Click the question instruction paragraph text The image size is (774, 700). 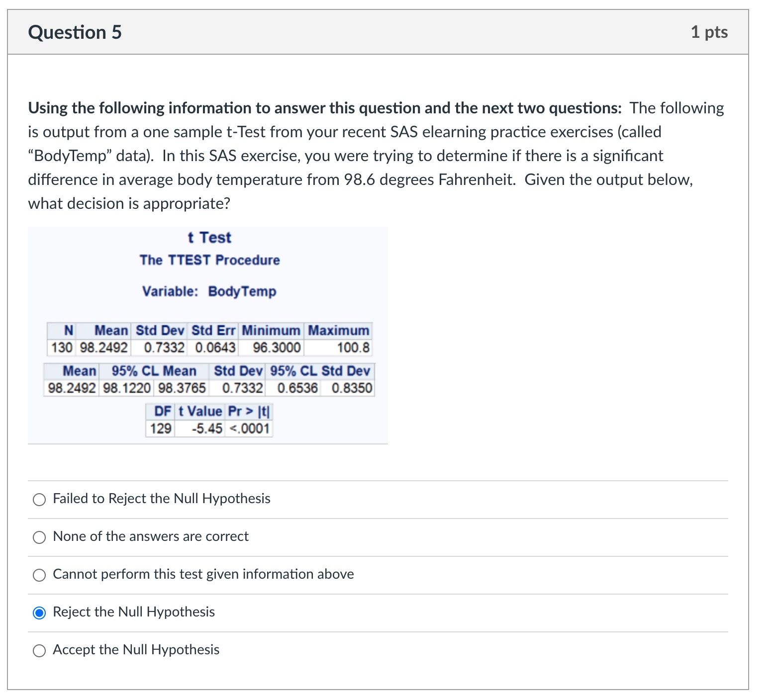coord(373,155)
